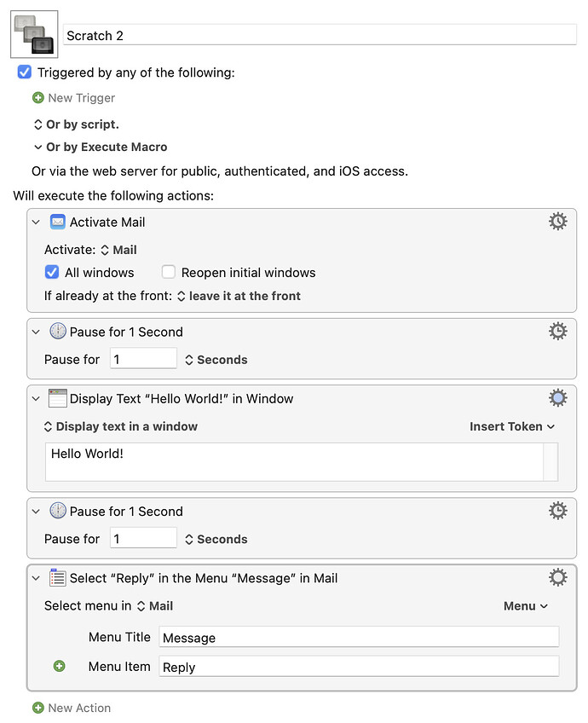Open the Insert Token menu
This screenshot has width=588, height=723.
512,426
